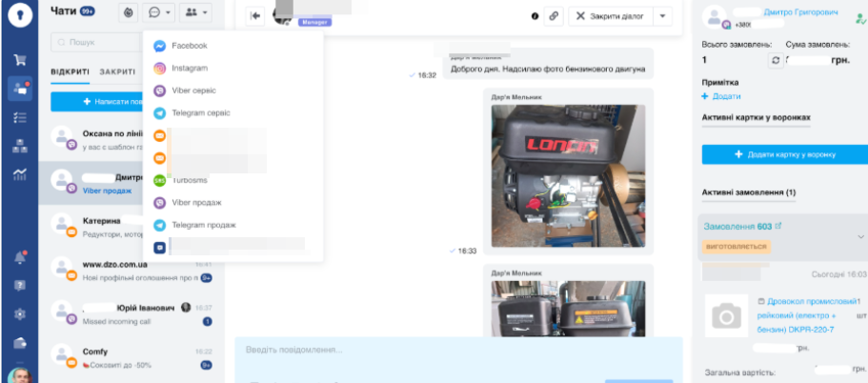
Task: Select Facebook from the channel list
Action: point(189,46)
